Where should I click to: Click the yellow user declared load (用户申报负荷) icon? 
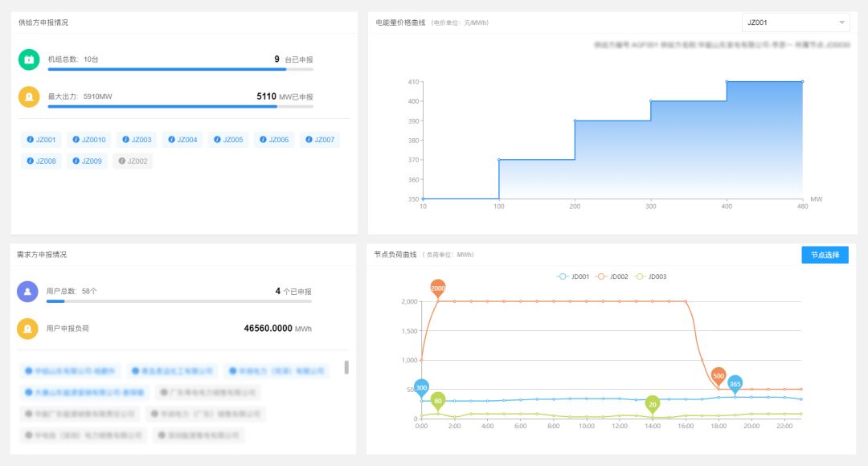click(28, 329)
